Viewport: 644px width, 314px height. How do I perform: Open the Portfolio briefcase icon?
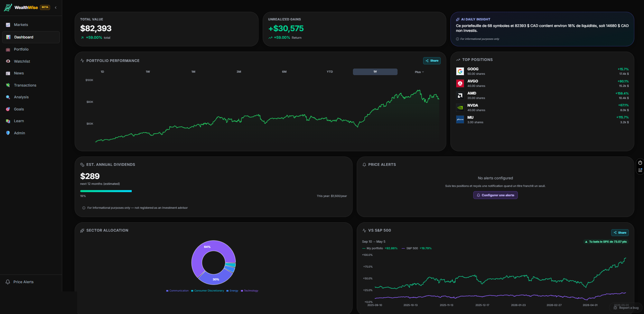pos(8,50)
